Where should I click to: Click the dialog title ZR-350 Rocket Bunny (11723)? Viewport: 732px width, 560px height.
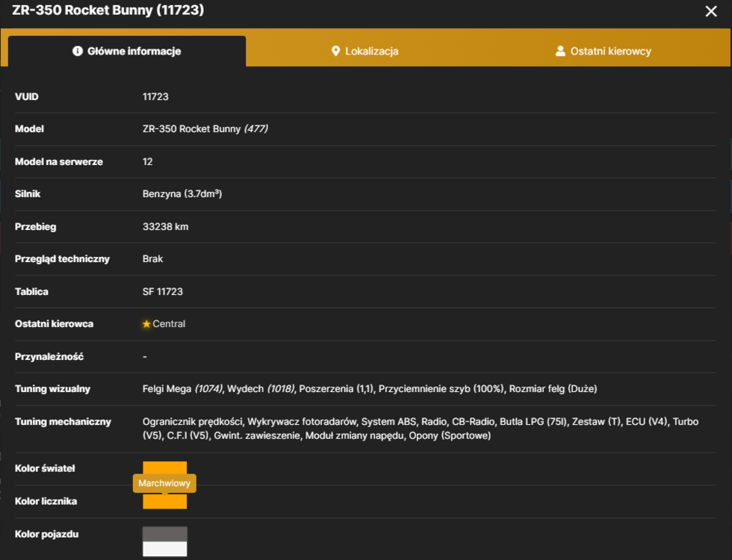pos(108,10)
